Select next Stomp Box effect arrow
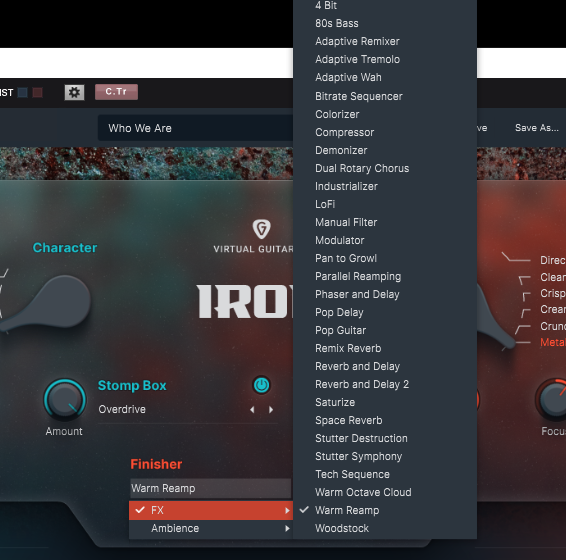Viewport: 566px width, 560px height. click(x=271, y=409)
